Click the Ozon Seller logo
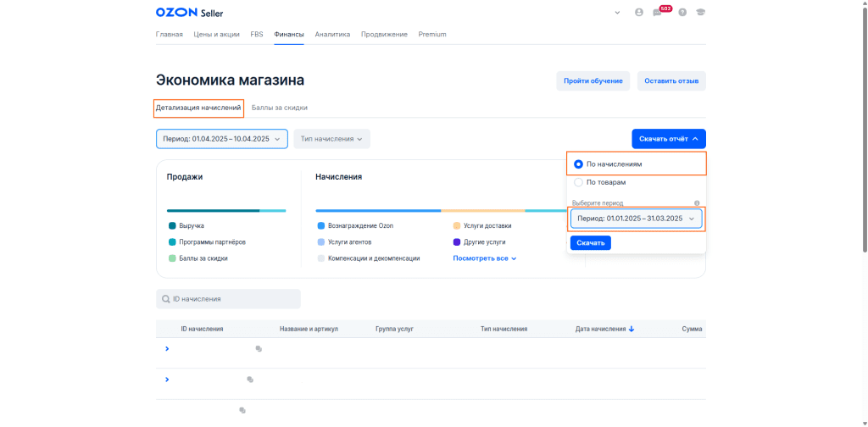 point(189,13)
